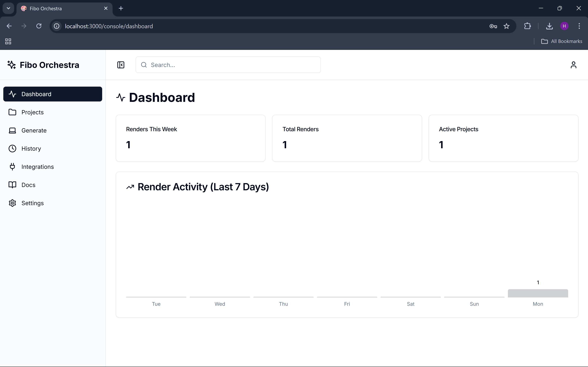The width and height of the screenshot is (588, 367).
Task: Toggle the sidebar collapse panel icon
Action: pos(121,65)
